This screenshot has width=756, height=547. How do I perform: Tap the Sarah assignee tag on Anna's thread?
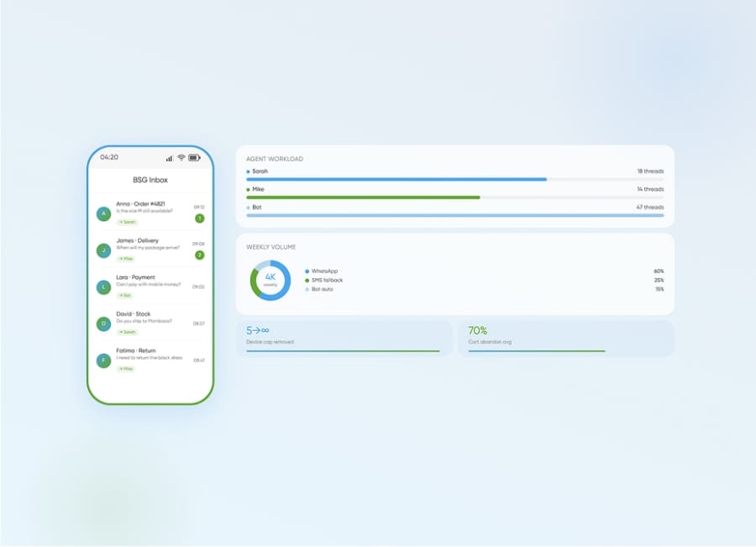[x=128, y=222]
